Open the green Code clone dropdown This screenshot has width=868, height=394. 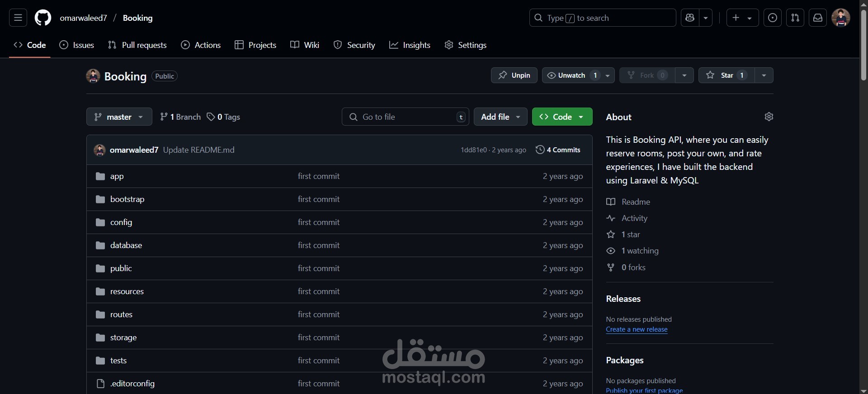click(562, 117)
